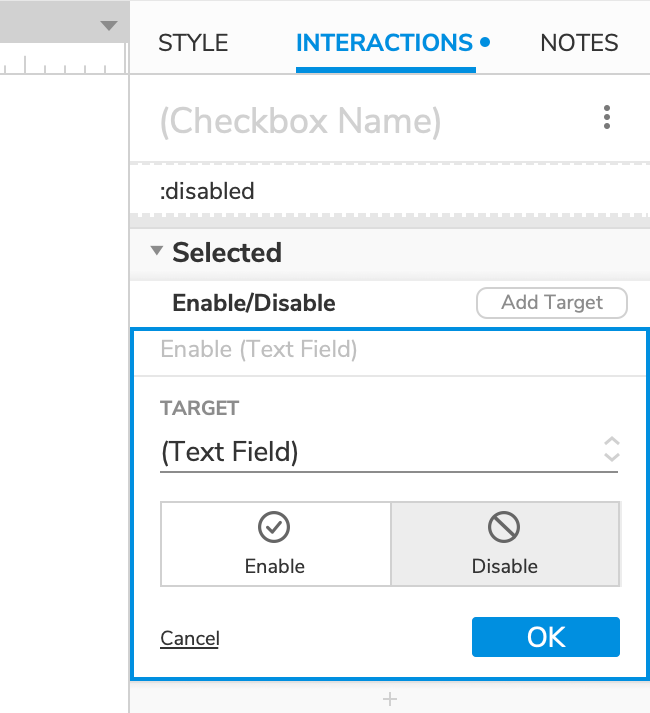Click into the Checkbox Name field
Screen dimensions: 650x713
pos(300,121)
